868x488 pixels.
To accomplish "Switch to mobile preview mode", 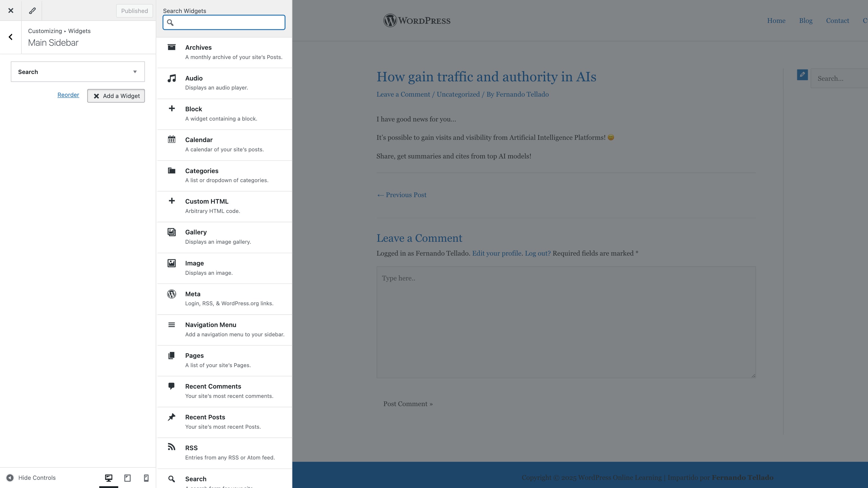I will point(146,478).
